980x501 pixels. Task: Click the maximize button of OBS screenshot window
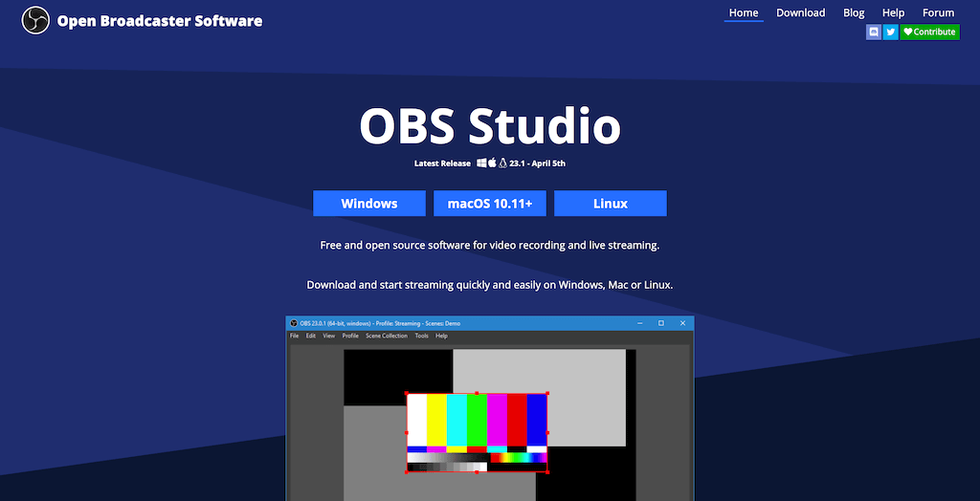(x=661, y=323)
